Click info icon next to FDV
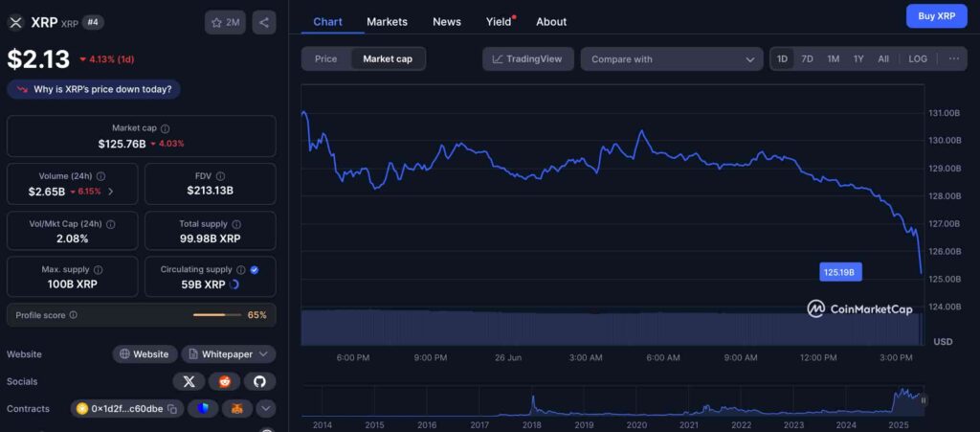 [220, 176]
